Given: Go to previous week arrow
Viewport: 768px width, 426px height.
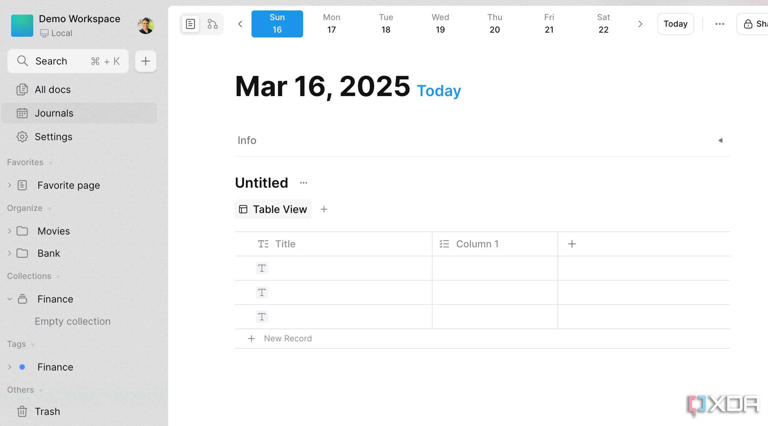Looking at the screenshot, I should point(240,24).
